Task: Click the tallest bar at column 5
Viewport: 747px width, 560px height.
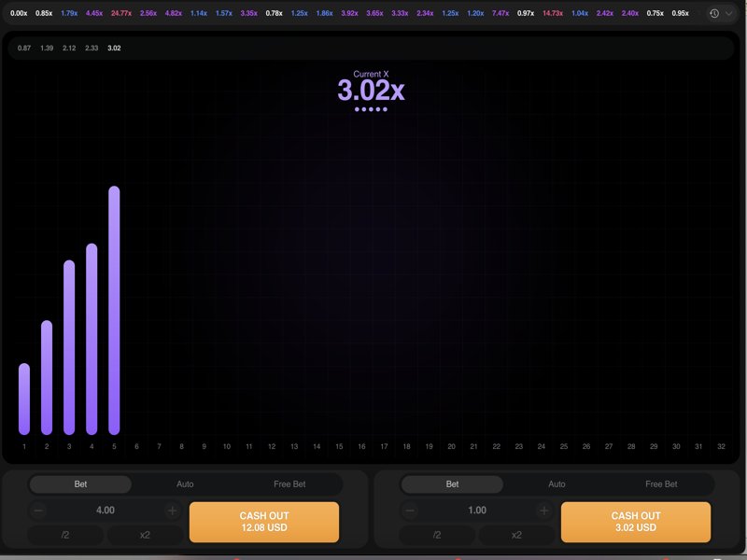Action: (114, 311)
